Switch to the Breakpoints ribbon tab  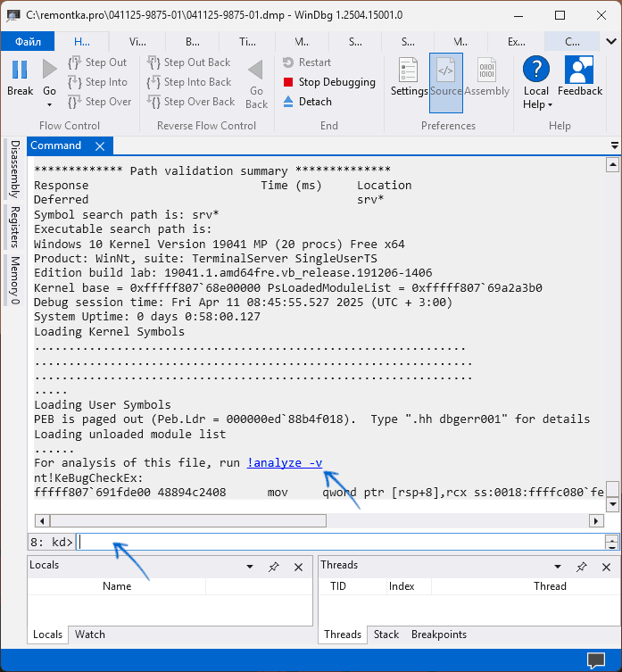point(193,42)
